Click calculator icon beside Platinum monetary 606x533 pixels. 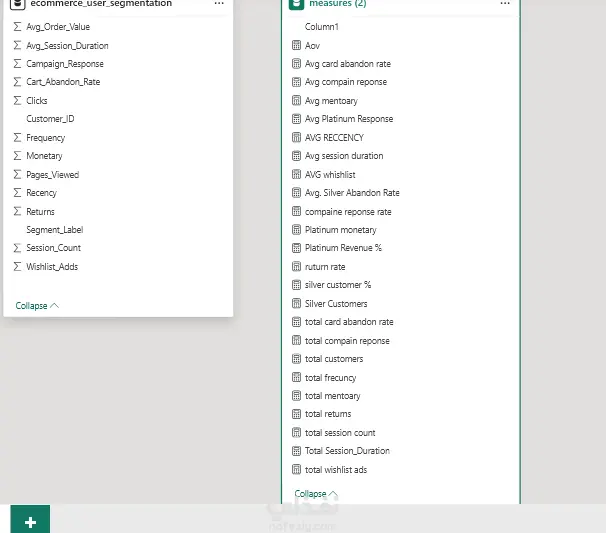click(x=296, y=230)
